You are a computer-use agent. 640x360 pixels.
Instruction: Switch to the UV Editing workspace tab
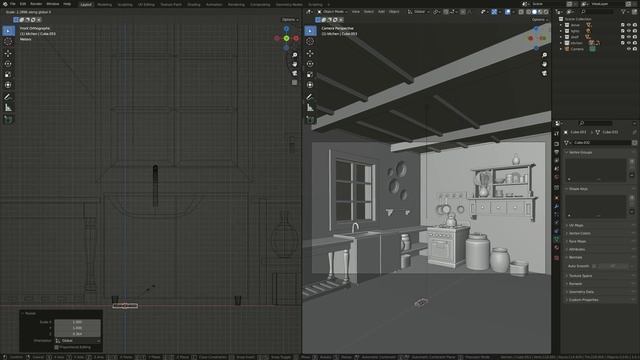pos(146,4)
